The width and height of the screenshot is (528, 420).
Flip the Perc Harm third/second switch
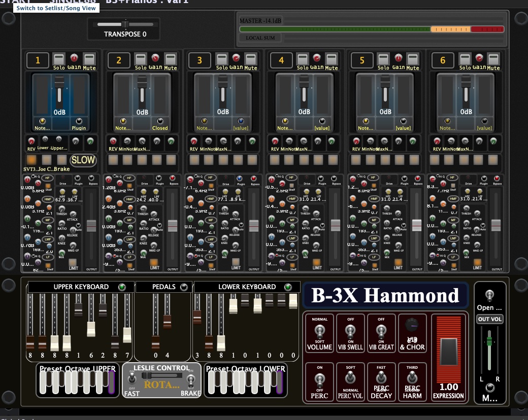point(412,377)
